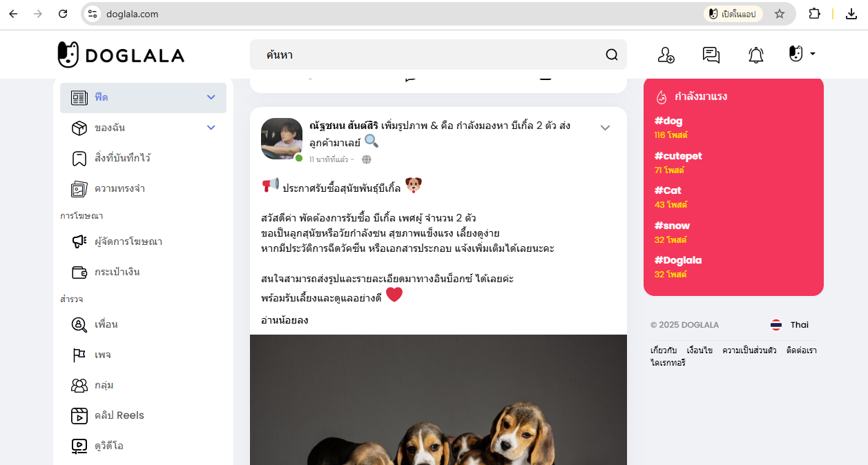Open the #cutepet trending hashtag

point(678,156)
